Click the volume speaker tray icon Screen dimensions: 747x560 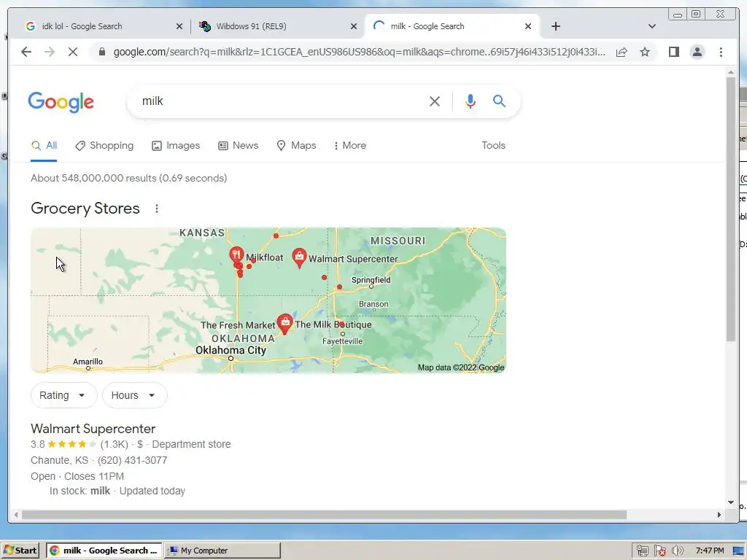click(677, 551)
